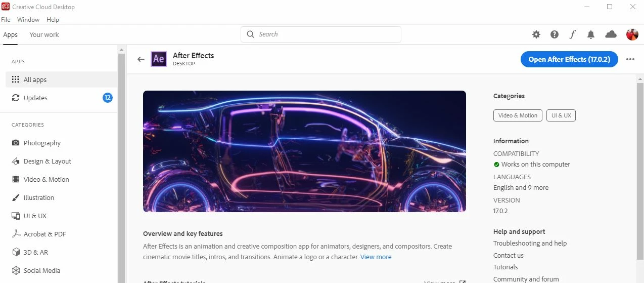Open the View more link in overview
Viewport: 644px width, 283px height.
click(x=376, y=257)
